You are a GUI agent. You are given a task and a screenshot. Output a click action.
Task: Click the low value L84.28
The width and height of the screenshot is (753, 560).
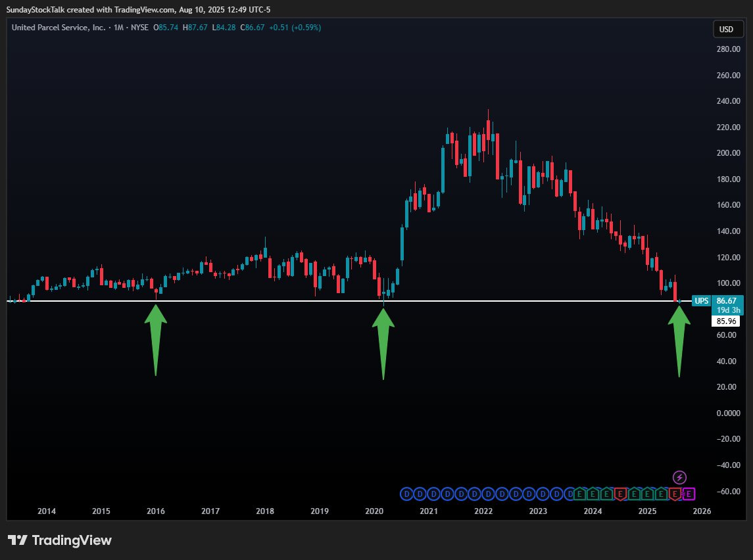pos(224,28)
